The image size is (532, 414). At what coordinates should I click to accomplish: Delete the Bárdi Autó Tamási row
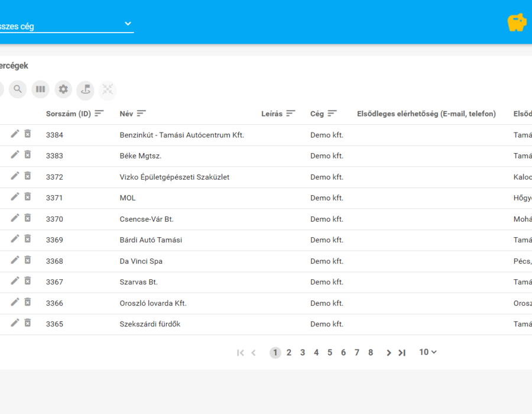tap(28, 240)
